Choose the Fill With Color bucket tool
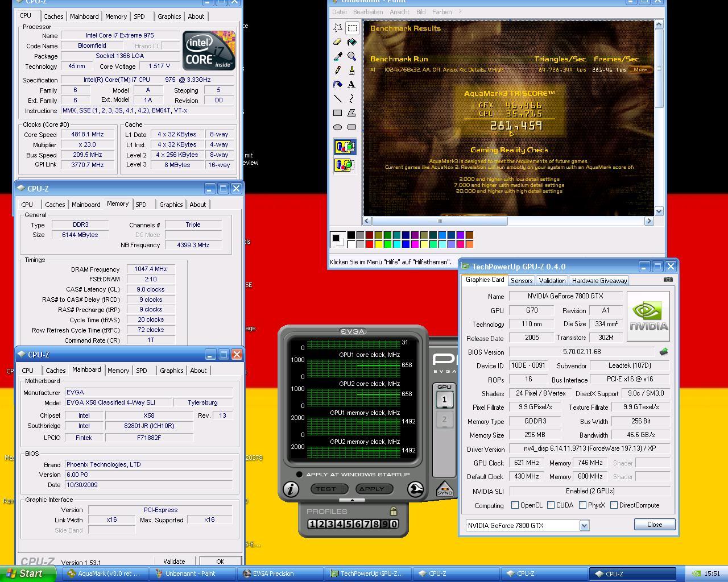Screen dimensions: 728x582 click(x=352, y=42)
